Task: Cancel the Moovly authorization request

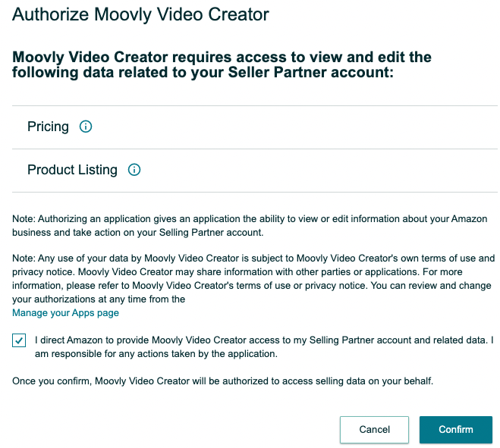Action: click(374, 430)
